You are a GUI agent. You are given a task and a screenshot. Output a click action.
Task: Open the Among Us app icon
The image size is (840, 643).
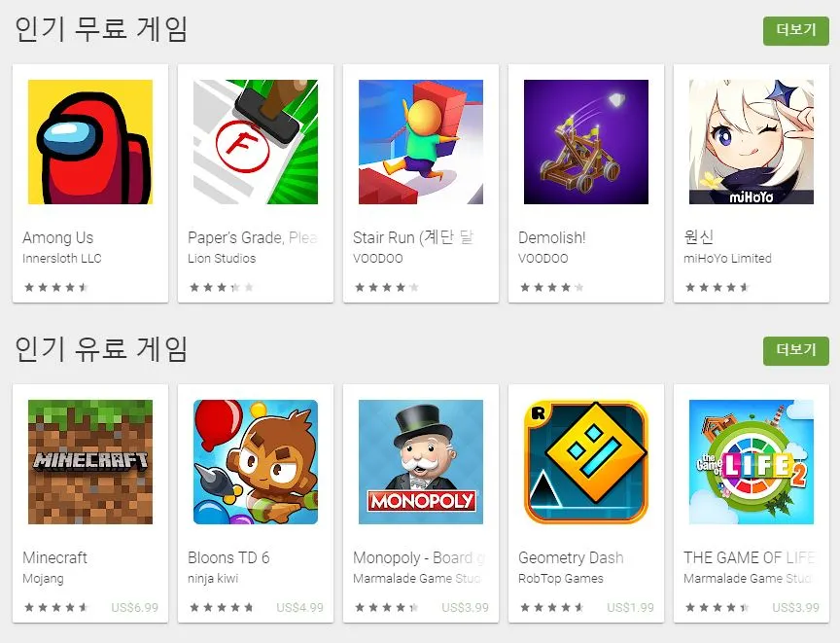[x=90, y=142]
